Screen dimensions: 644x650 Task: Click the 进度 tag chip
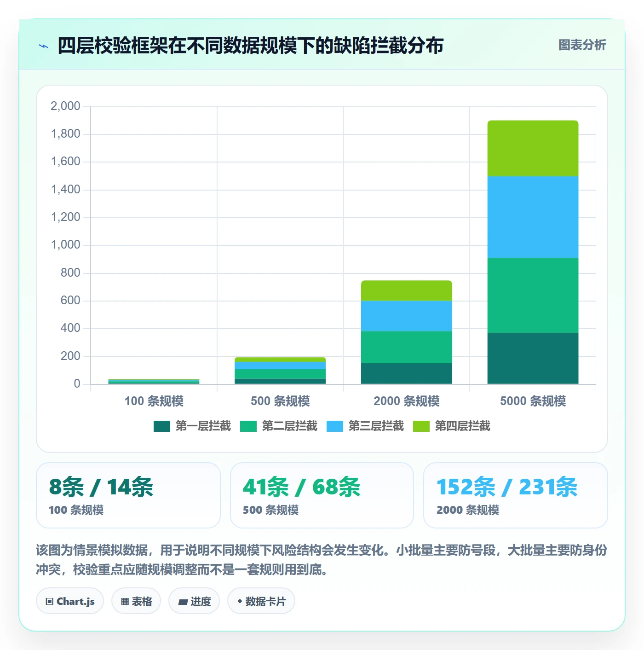pyautogui.click(x=194, y=601)
